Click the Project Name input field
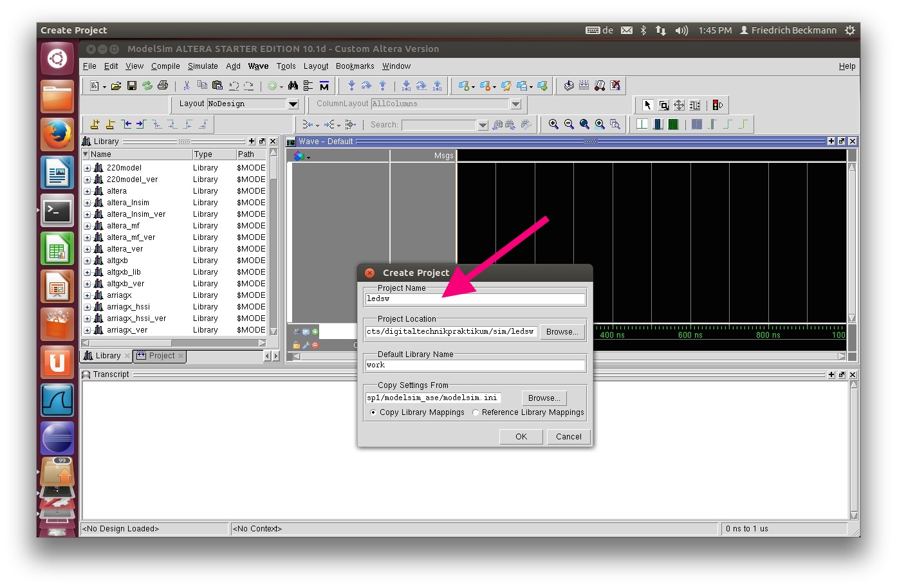 pos(475,299)
